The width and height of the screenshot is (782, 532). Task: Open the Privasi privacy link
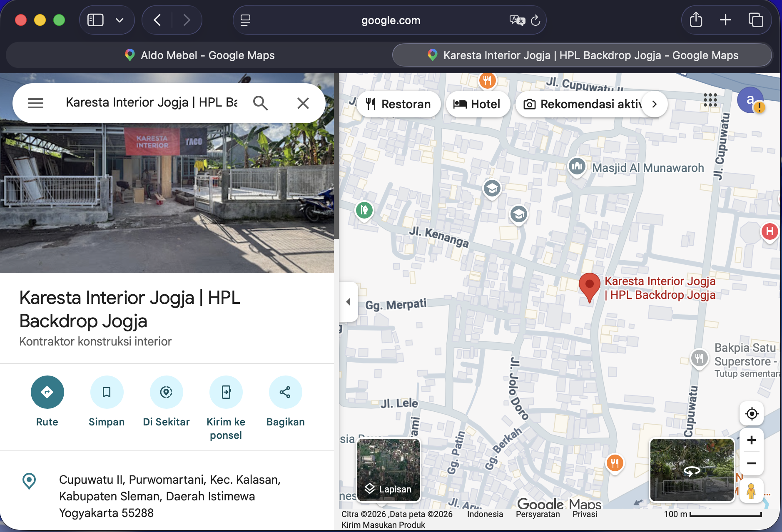tap(585, 514)
